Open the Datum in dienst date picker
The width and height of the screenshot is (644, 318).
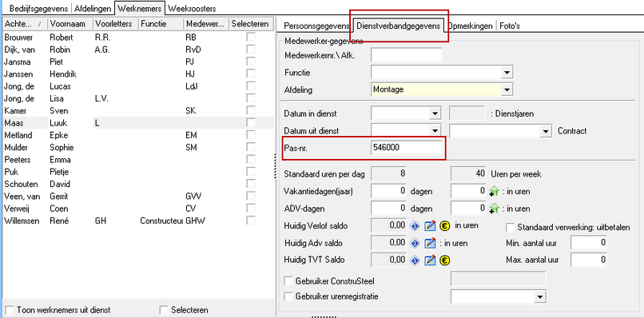tap(435, 113)
